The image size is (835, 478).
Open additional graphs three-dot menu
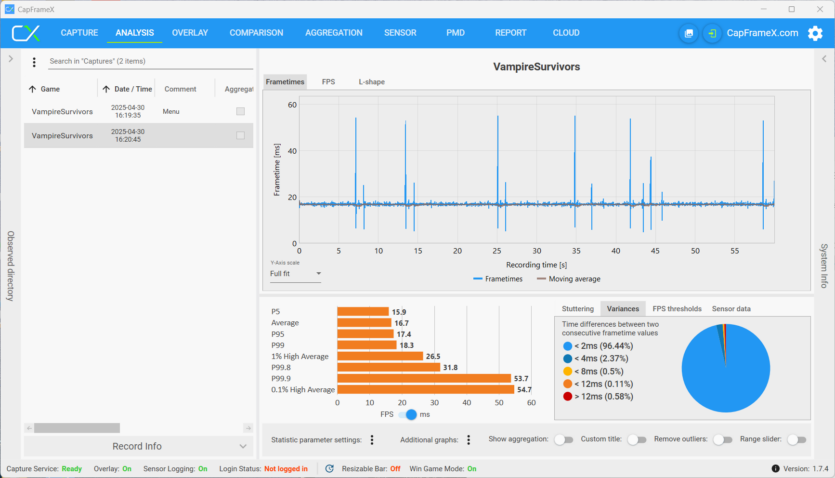(x=469, y=440)
